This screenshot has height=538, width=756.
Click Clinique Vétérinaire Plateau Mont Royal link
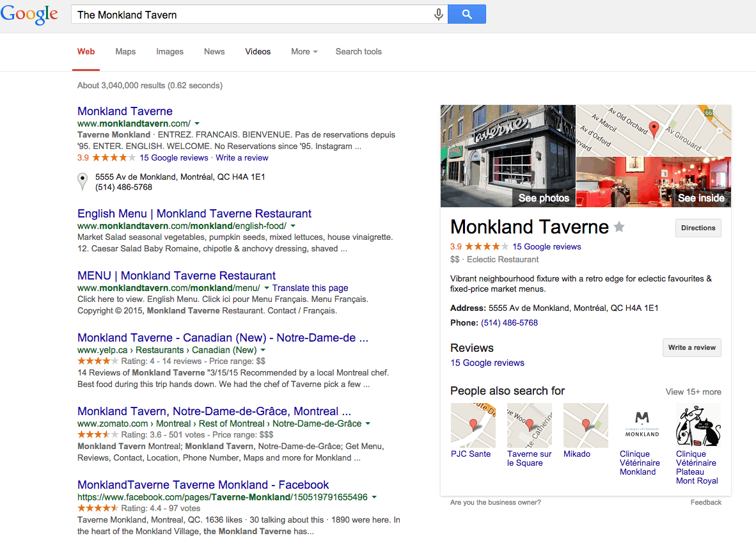[697, 468]
